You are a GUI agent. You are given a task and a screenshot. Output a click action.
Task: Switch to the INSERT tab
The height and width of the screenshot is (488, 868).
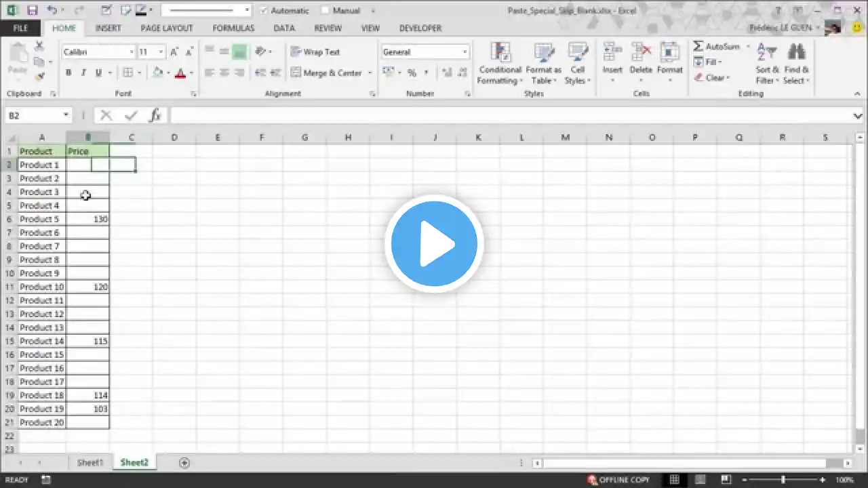click(108, 28)
